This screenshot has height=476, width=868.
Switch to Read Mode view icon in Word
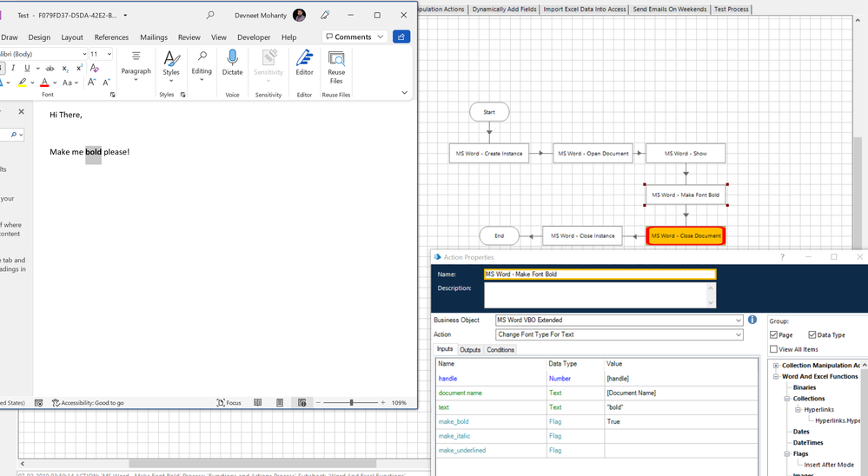click(258, 402)
